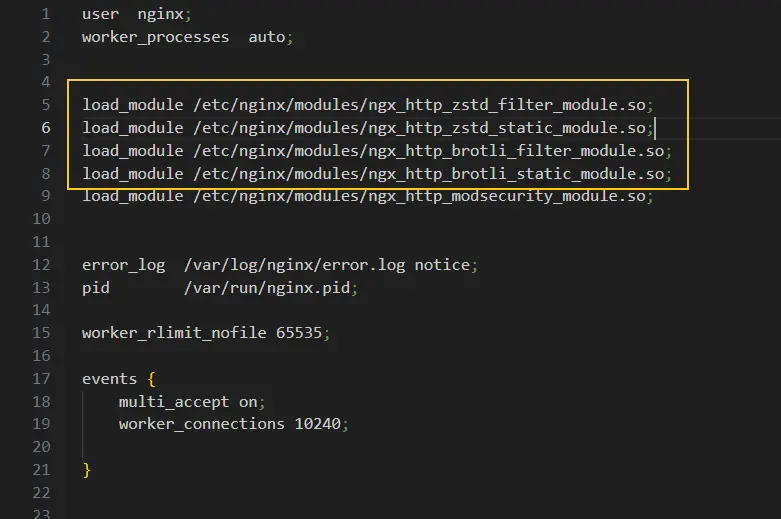Click line number 1 in the gutter
This screenshot has width=781, height=519.
[46, 15]
